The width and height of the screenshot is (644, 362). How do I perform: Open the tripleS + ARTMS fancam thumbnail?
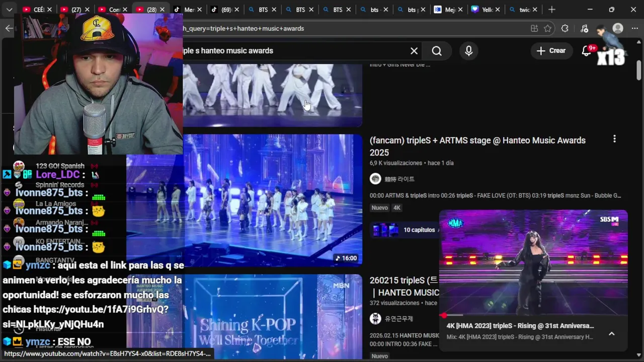click(x=272, y=200)
